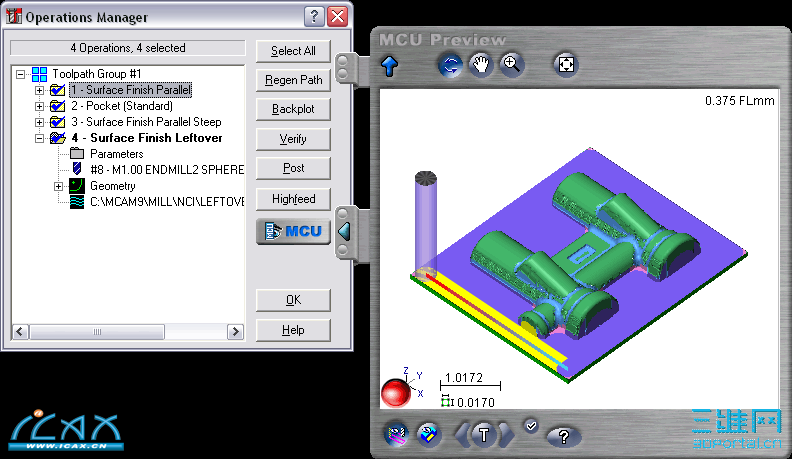Click the 1.0172 scale bar in preview
792x459 pixels.
tap(470, 381)
